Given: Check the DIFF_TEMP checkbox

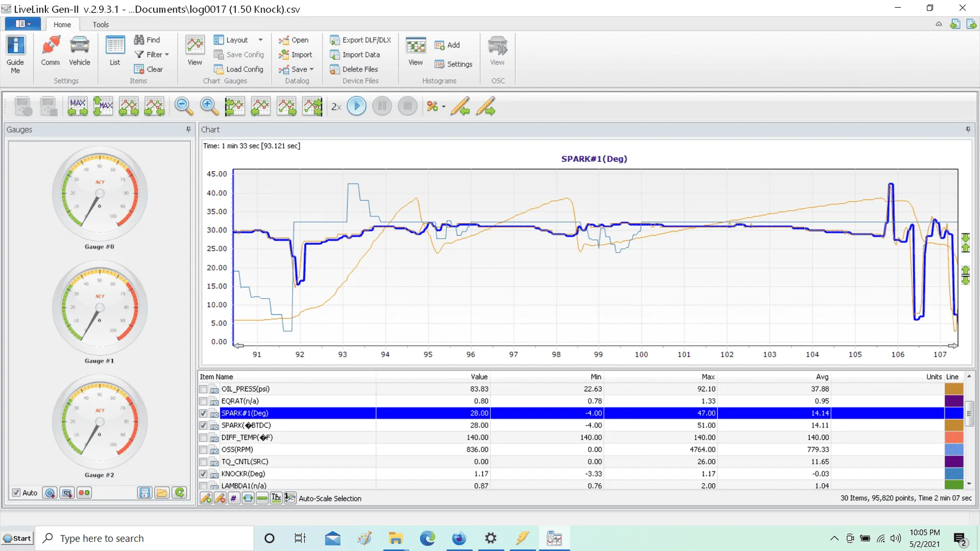Looking at the screenshot, I should [x=203, y=438].
